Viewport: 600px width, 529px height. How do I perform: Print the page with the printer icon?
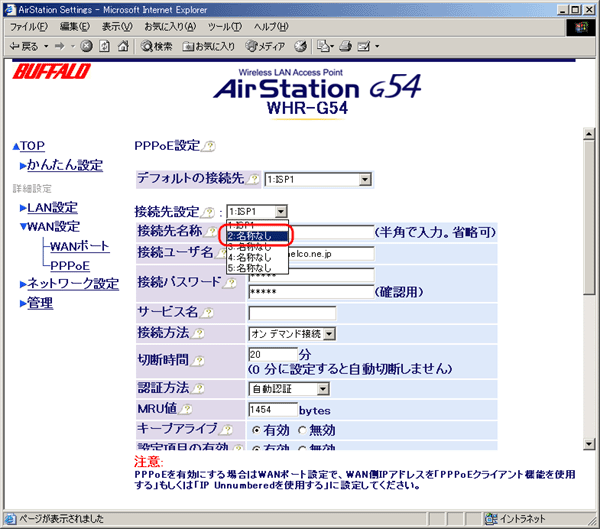(346, 46)
